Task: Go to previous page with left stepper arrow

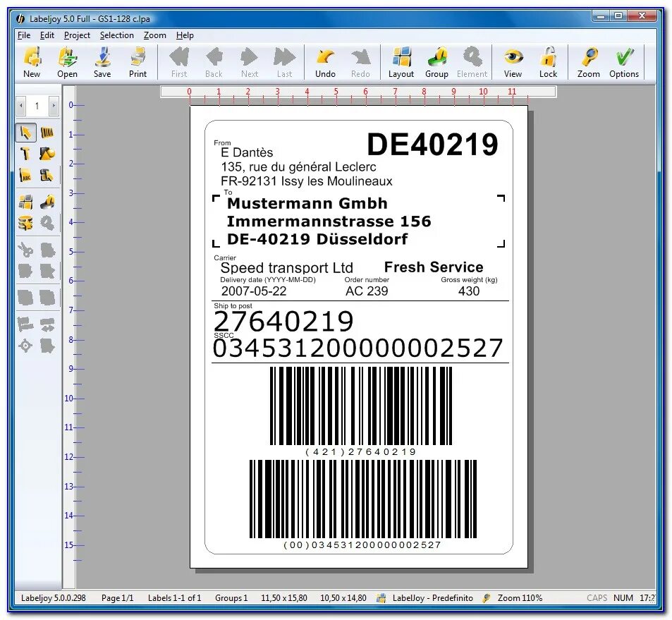Action: (x=20, y=106)
